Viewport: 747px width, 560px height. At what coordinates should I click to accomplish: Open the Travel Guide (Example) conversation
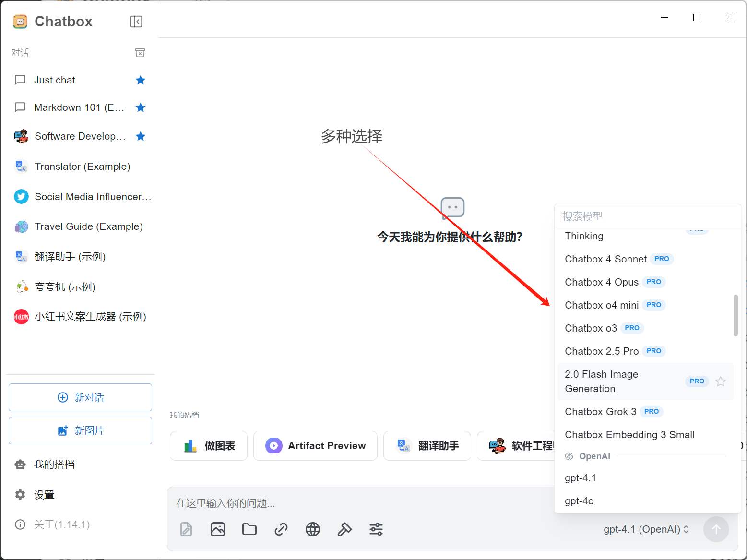pos(80,226)
